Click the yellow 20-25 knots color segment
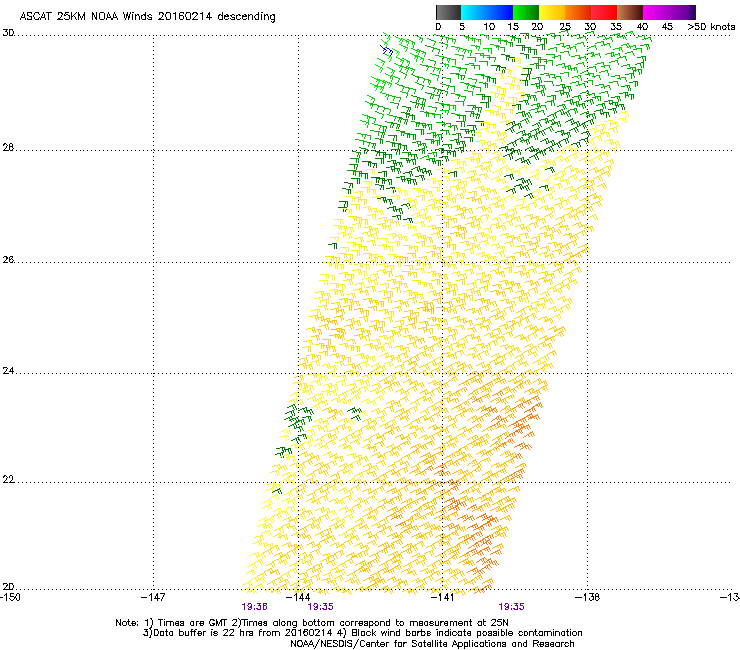 pyautogui.click(x=552, y=12)
